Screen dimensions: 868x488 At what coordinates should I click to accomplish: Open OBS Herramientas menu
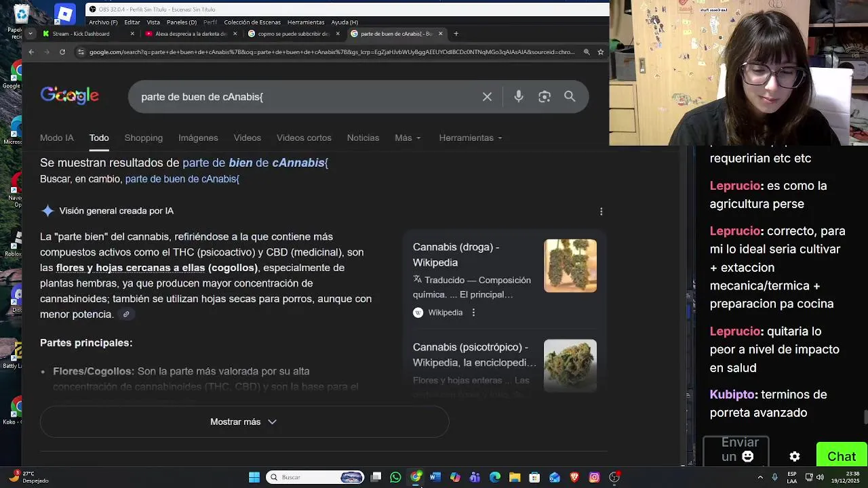(306, 22)
